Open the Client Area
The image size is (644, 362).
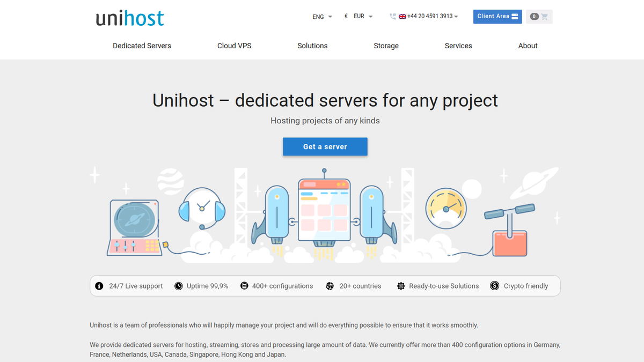pyautogui.click(x=497, y=17)
